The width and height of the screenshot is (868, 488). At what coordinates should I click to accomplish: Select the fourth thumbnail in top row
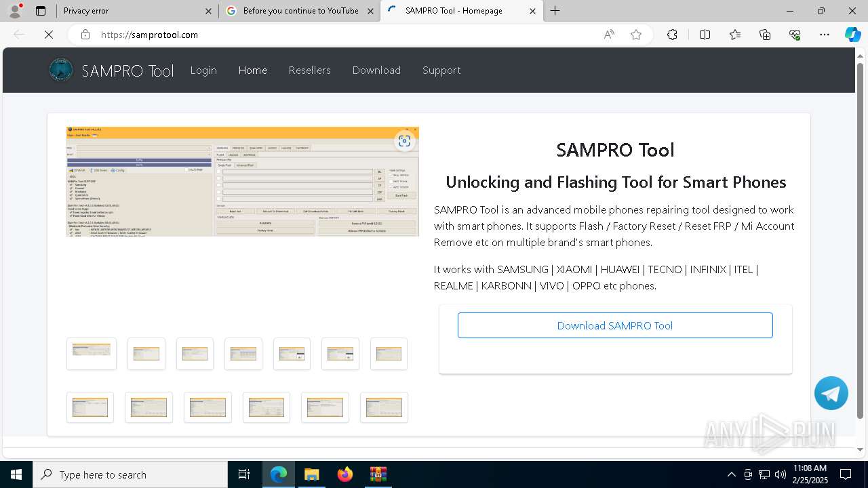point(243,354)
